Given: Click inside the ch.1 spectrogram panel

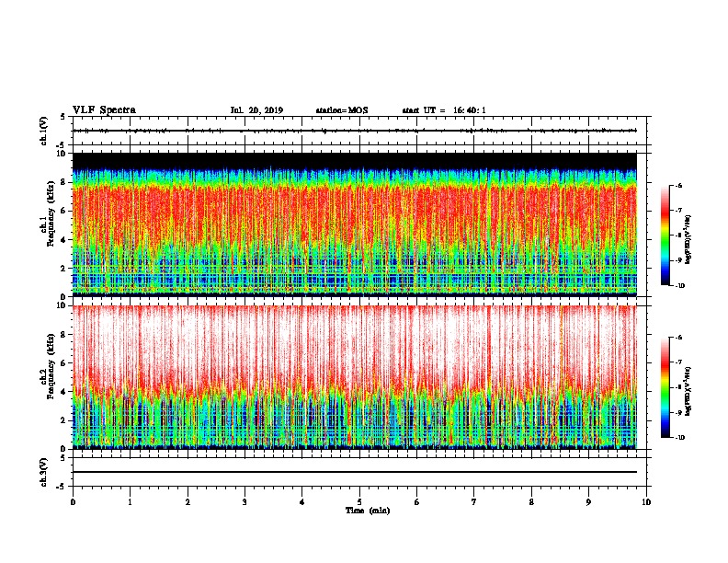Looking at the screenshot, I should (x=355, y=224).
